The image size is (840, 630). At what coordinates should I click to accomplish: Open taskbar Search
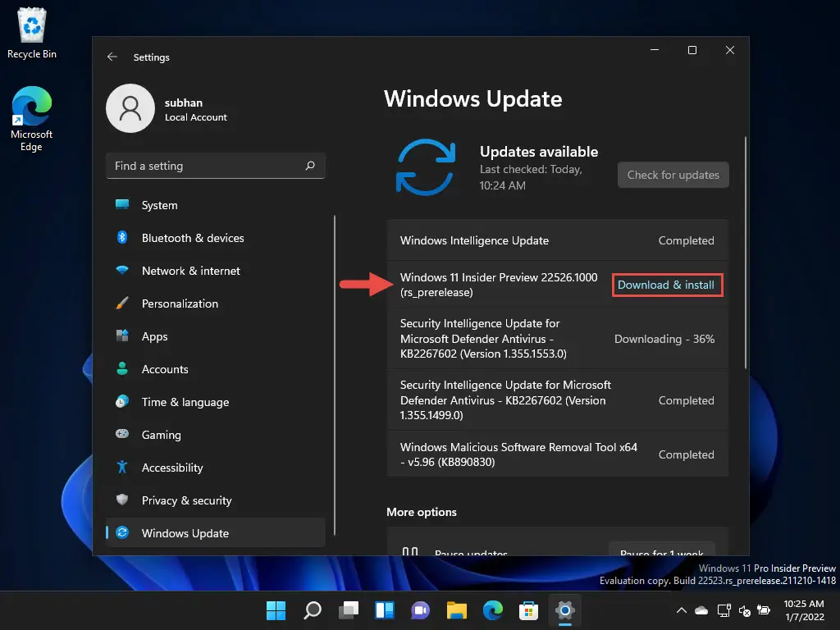click(313, 610)
